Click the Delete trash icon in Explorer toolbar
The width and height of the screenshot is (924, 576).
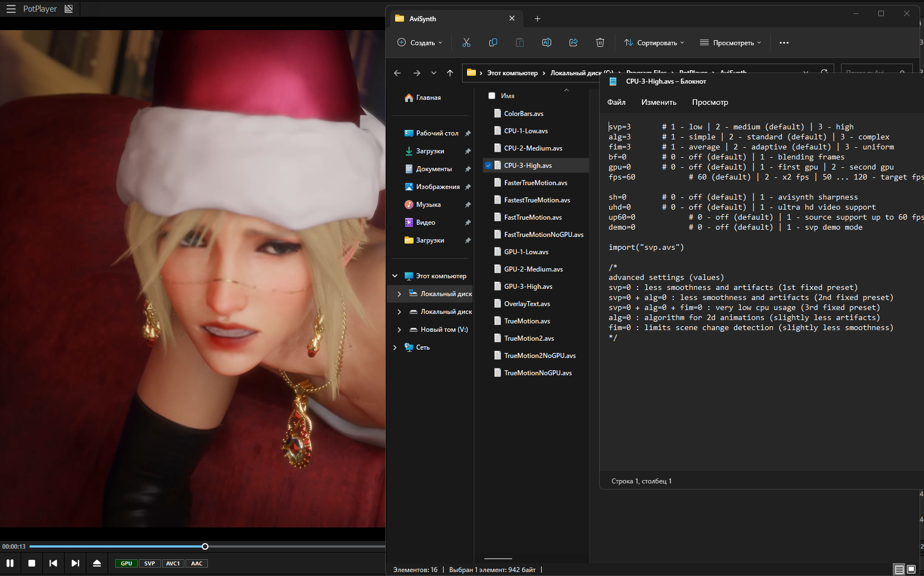click(x=600, y=42)
